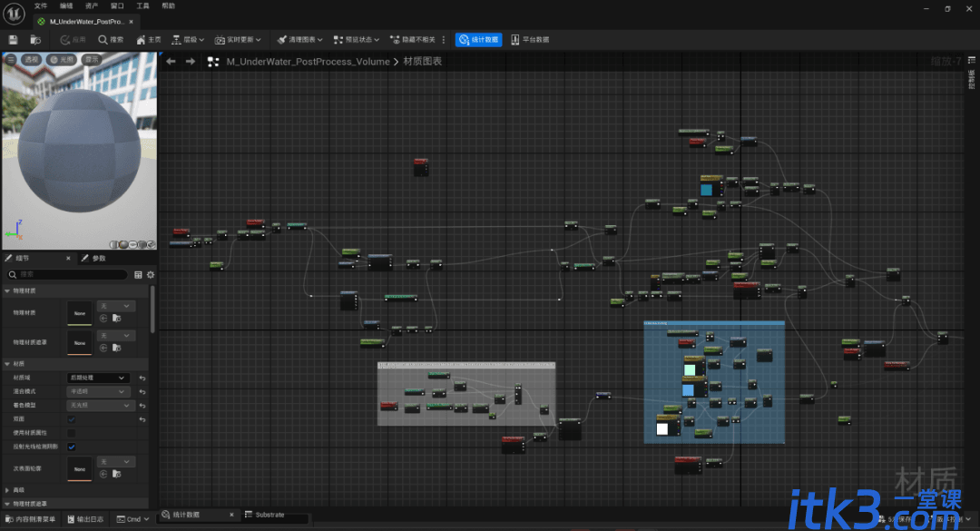Close the M_UnderWater_PostPro... tab
The width and height of the screenshot is (980, 531).
132,21
